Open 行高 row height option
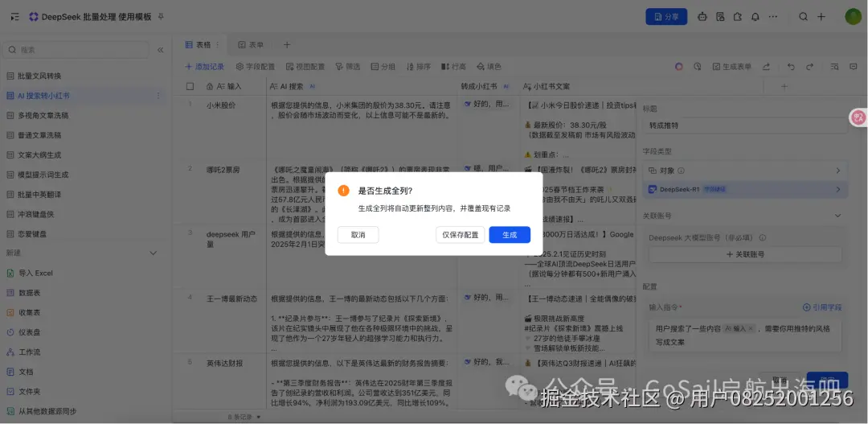The width and height of the screenshot is (868, 424). (453, 67)
